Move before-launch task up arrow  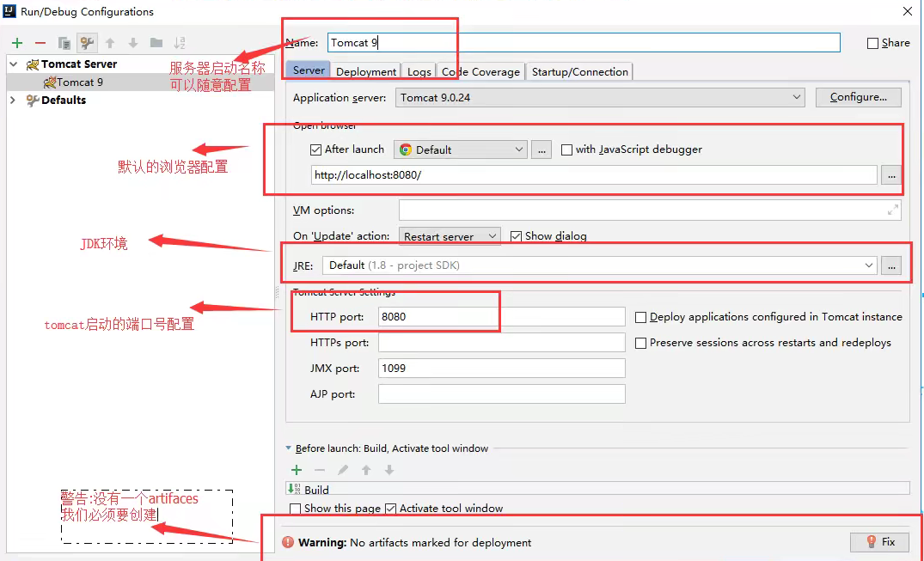[x=366, y=470]
